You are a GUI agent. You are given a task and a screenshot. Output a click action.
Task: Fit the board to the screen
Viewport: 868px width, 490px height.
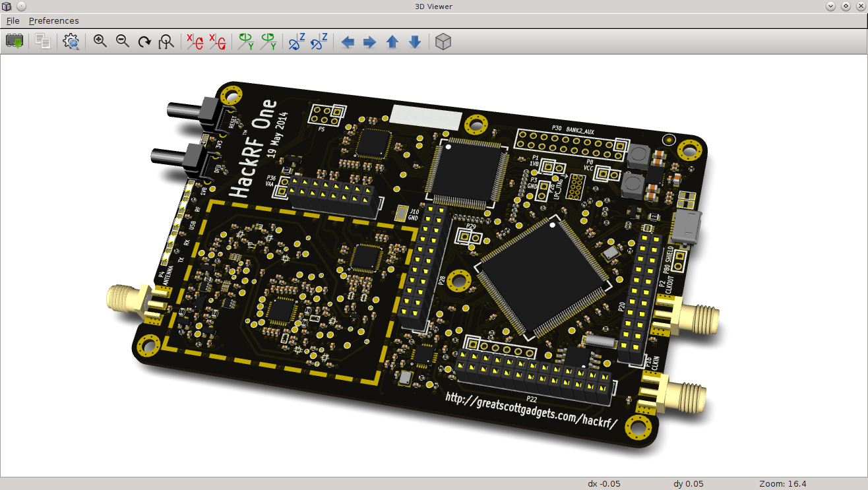click(166, 42)
